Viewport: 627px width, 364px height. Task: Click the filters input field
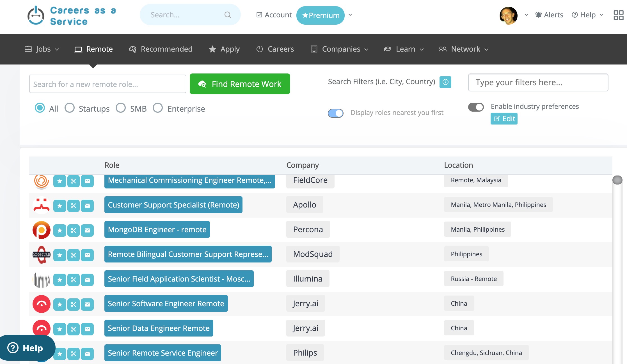pos(538,82)
